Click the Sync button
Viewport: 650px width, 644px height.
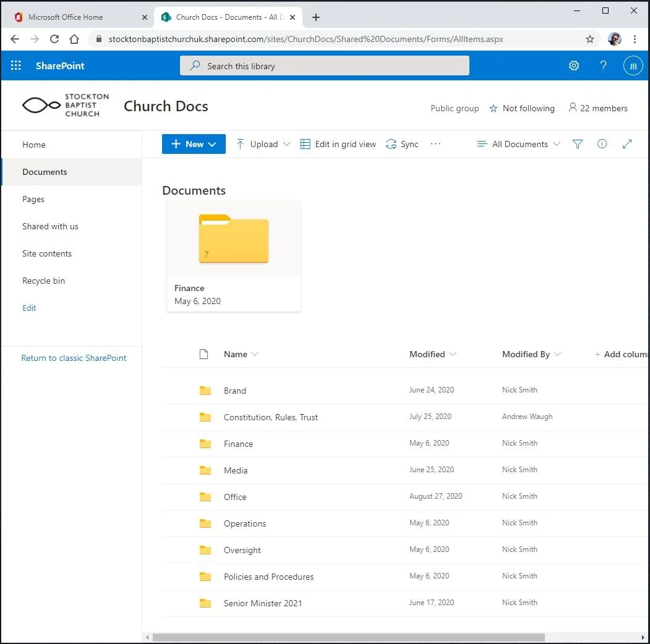[x=402, y=144]
